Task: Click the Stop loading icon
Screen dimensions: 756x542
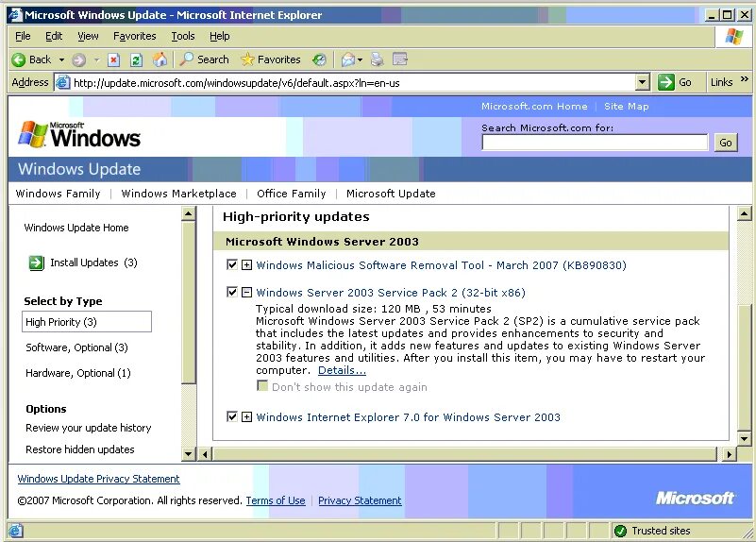Action: (113, 59)
